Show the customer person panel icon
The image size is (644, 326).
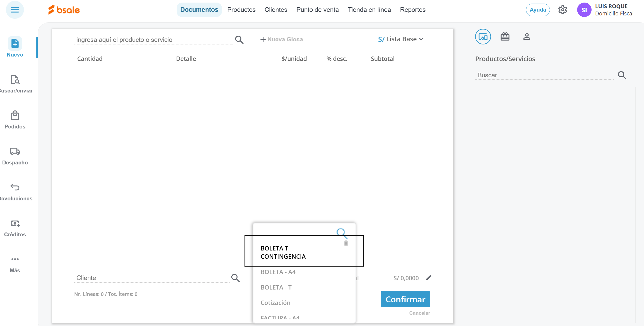527,37
